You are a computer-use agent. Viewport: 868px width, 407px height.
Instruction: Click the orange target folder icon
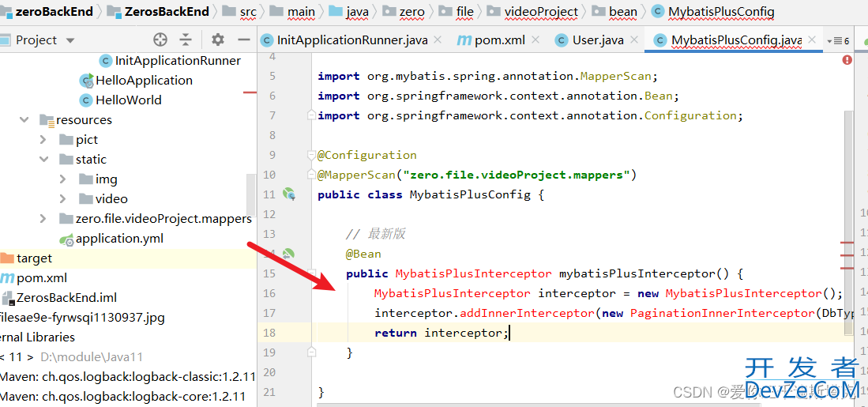6,258
